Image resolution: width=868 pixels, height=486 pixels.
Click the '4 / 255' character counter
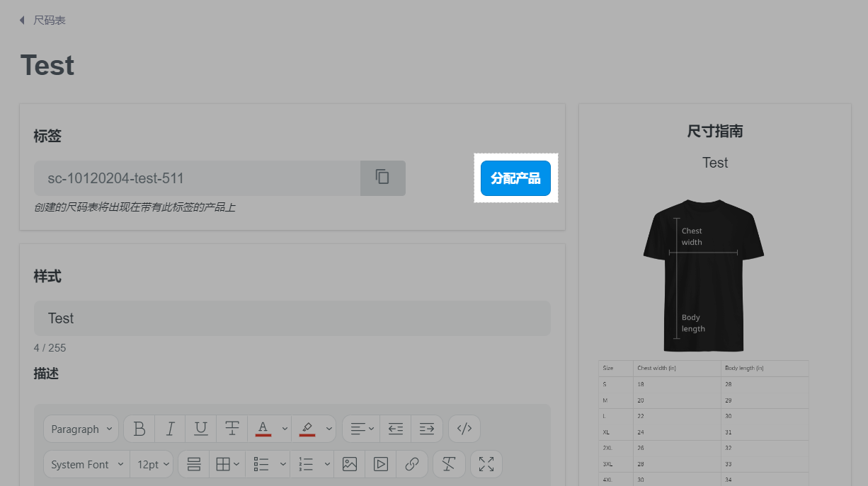click(50, 348)
